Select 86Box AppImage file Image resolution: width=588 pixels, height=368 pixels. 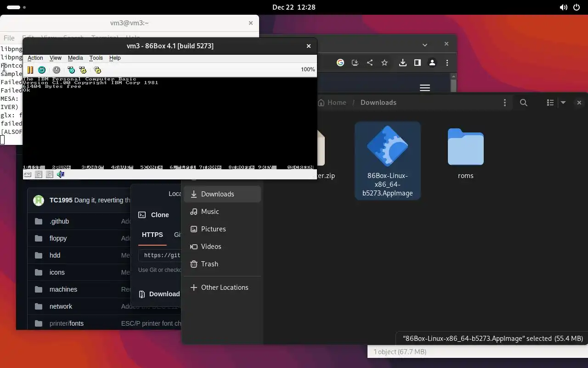pyautogui.click(x=387, y=161)
